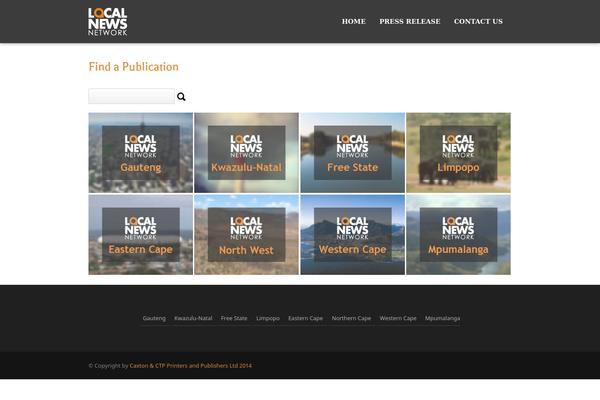
Task: Open the Caxton & CTP Printers copyright link
Action: coord(191,366)
